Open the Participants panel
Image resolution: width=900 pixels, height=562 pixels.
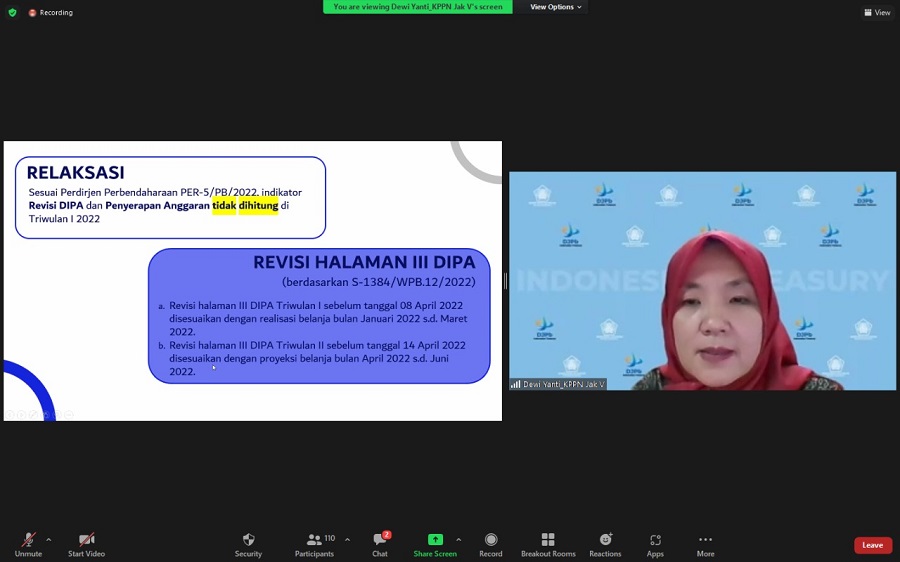(314, 544)
